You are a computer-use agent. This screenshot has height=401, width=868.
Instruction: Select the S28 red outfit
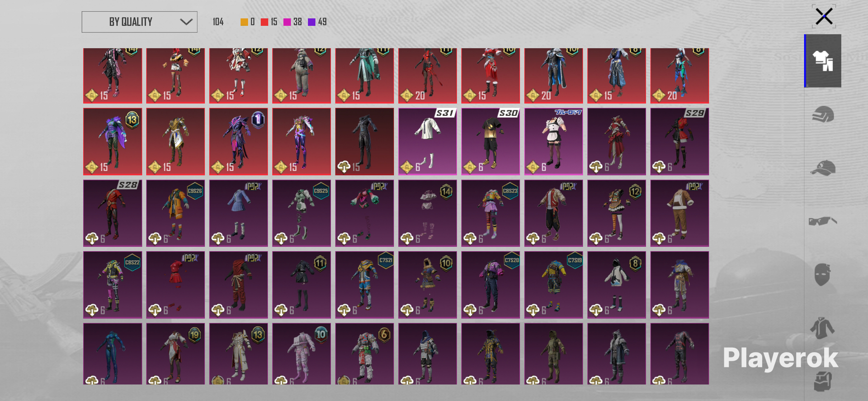[113, 213]
